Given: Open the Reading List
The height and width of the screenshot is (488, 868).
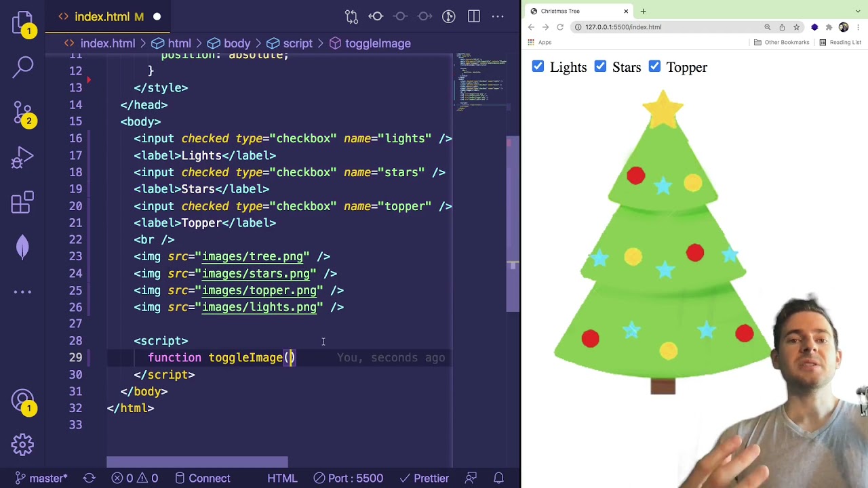Looking at the screenshot, I should point(840,42).
